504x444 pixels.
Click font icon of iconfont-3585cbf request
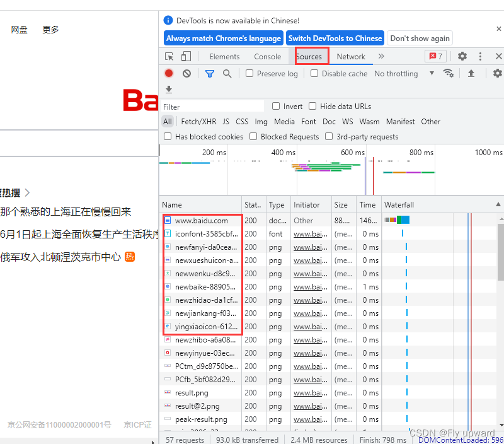pyautogui.click(x=168, y=233)
